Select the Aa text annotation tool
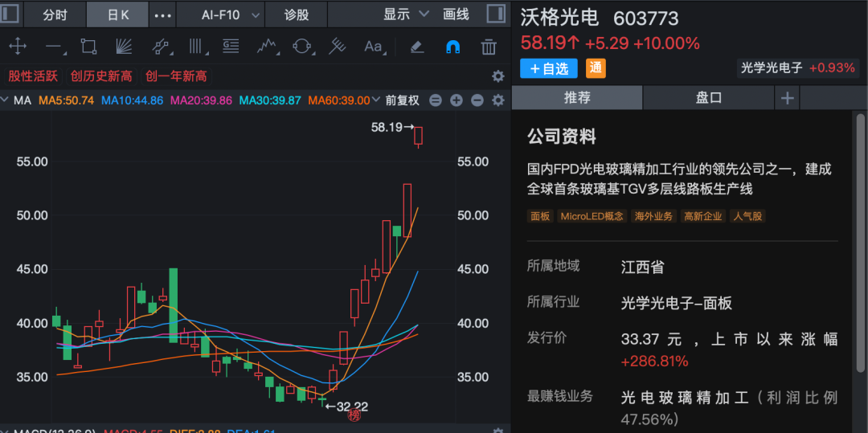 (x=373, y=47)
